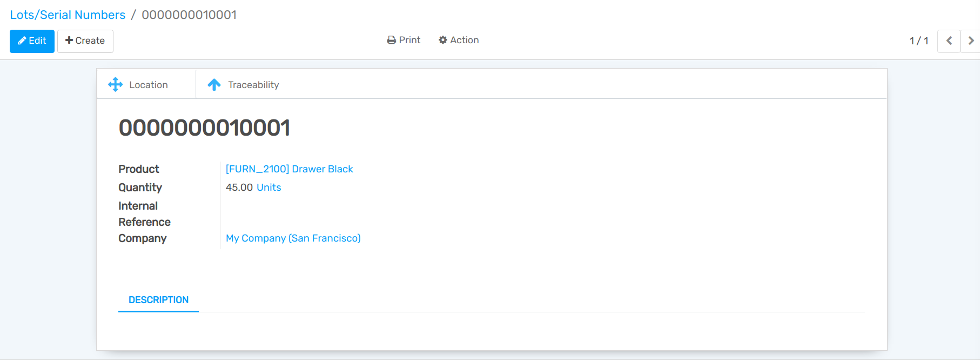Go to previous record with left chevron

[x=949, y=41]
